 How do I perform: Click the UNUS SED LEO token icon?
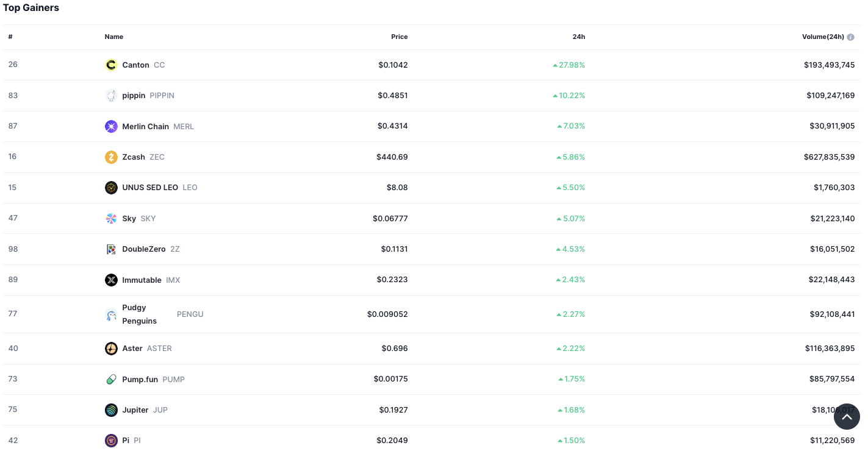click(111, 187)
